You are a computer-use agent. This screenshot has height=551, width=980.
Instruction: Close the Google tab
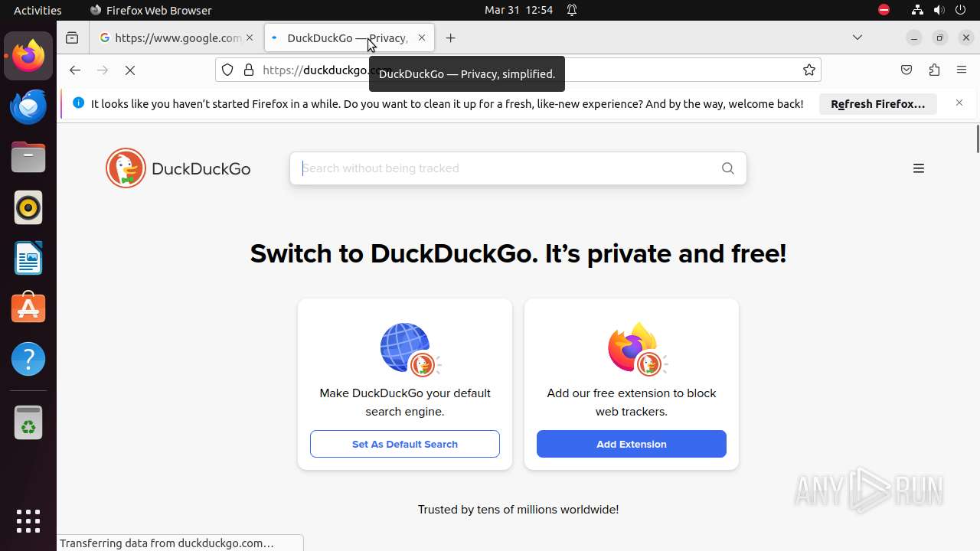point(250,37)
